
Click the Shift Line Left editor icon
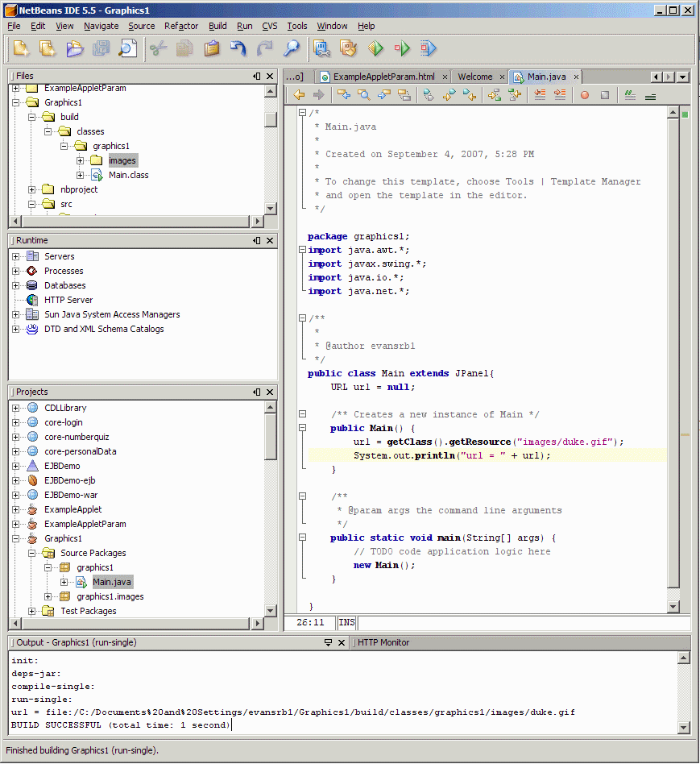pos(540,95)
